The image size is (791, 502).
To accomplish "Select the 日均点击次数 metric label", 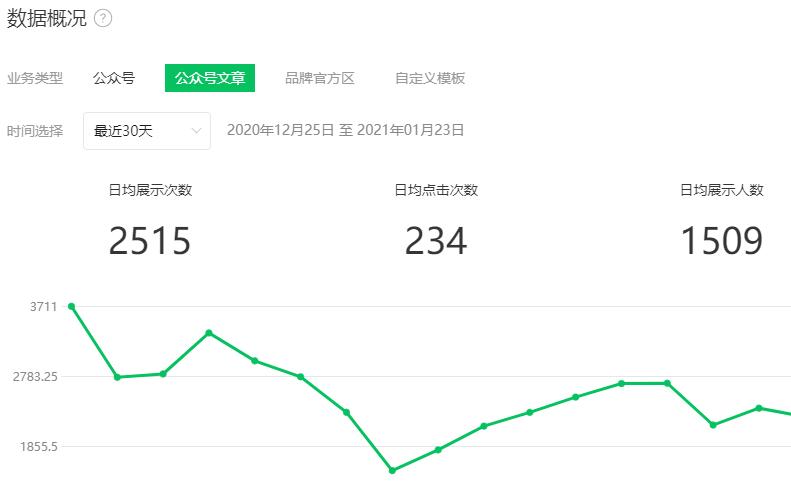I will tap(436, 190).
